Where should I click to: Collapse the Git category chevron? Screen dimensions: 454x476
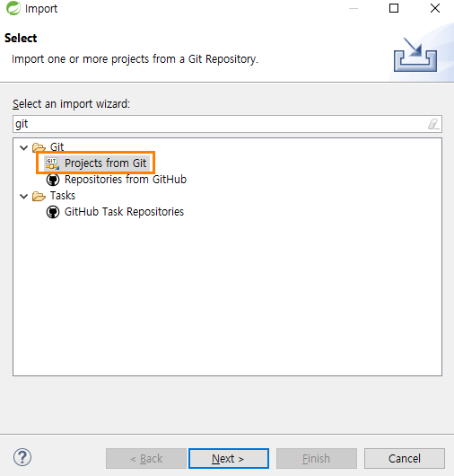tap(23, 148)
